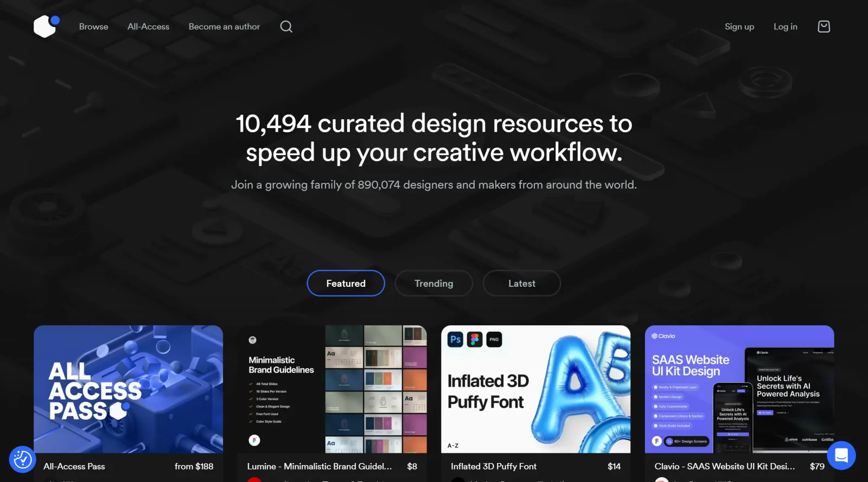Click the $8 price on the Lumine card
The width and height of the screenshot is (868, 482).
pos(412,466)
